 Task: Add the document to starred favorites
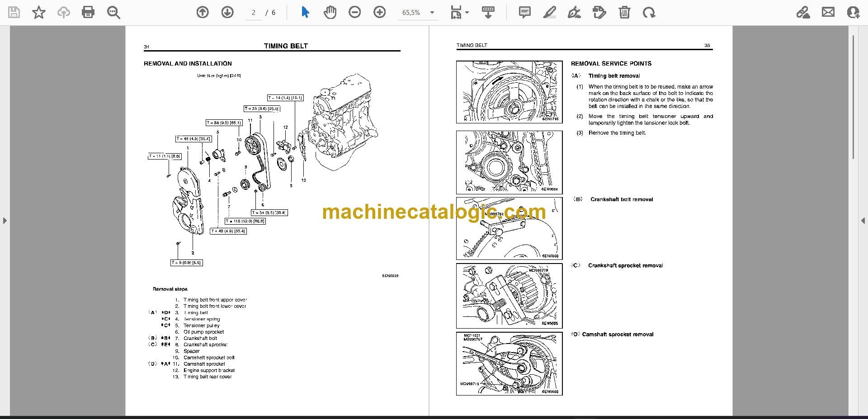[x=39, y=13]
